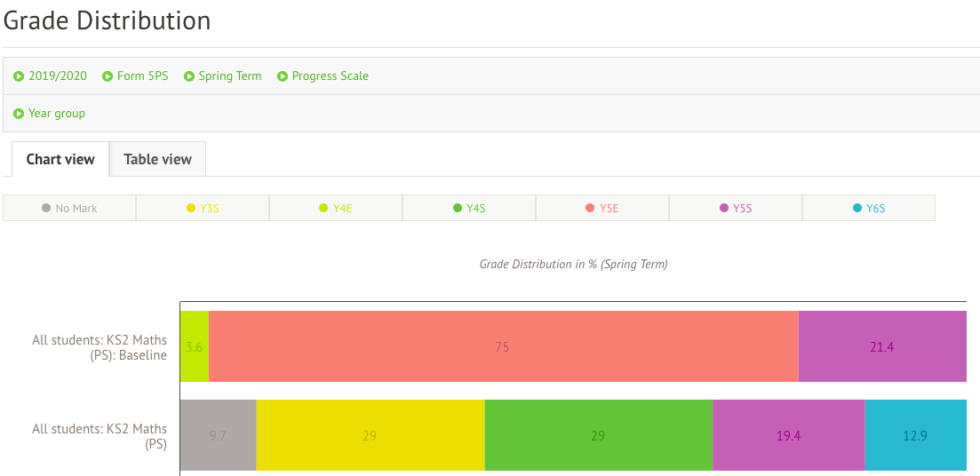Screen dimensions: 980x476
Task: Click the Year group filter link
Action: point(57,114)
